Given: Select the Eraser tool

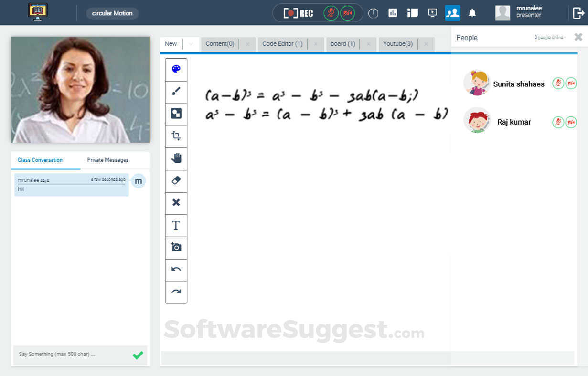Looking at the screenshot, I should 176,181.
